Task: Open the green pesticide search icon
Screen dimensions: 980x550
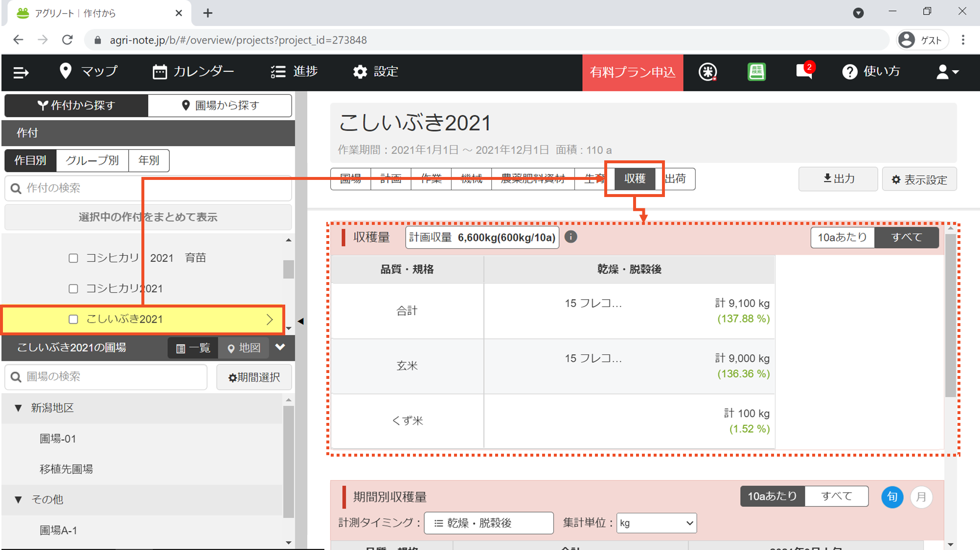Action: pos(756,71)
